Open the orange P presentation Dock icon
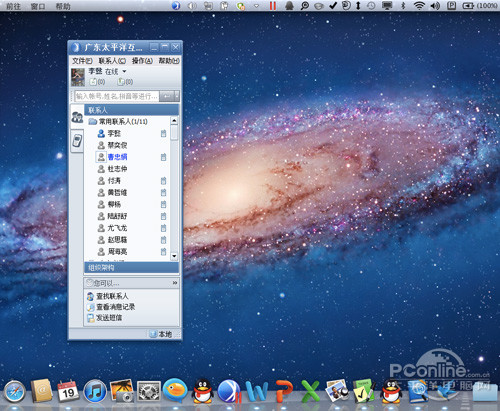 pos(284,391)
